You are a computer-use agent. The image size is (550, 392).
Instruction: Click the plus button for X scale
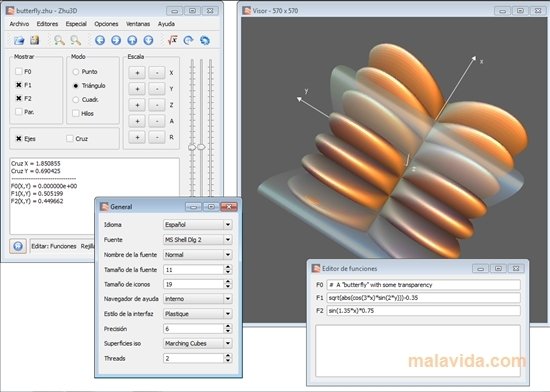click(x=137, y=73)
